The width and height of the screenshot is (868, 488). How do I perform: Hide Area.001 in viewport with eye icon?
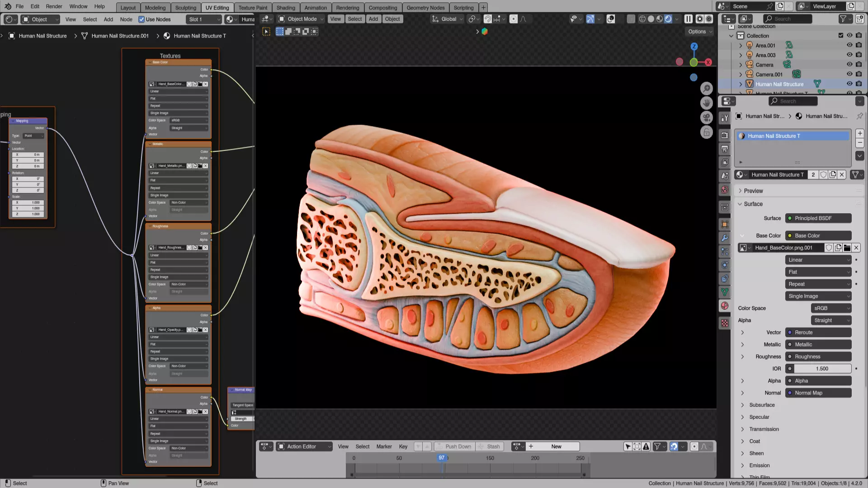pos(849,45)
